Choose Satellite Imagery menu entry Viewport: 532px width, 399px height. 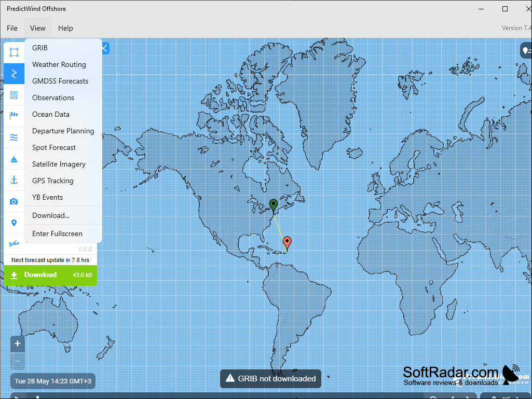click(x=63, y=164)
